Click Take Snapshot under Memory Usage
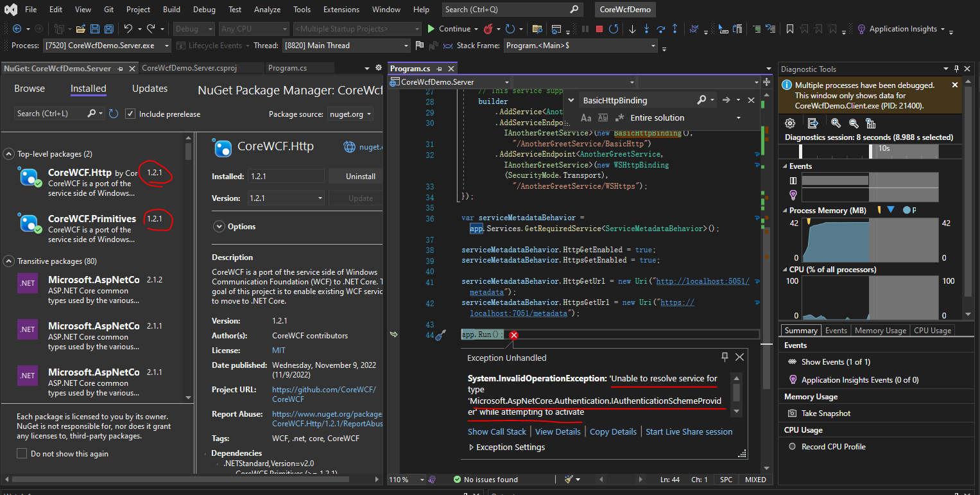This screenshot has width=980, height=495. pyautogui.click(x=825, y=413)
